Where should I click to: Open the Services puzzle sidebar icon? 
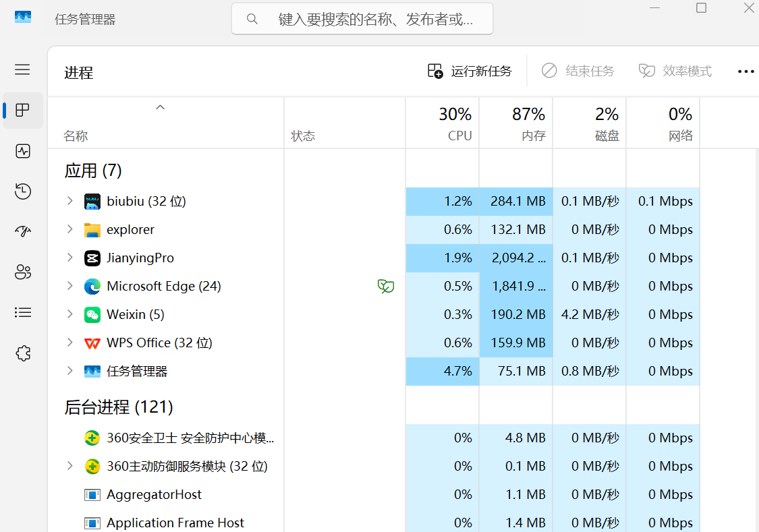coord(23,353)
